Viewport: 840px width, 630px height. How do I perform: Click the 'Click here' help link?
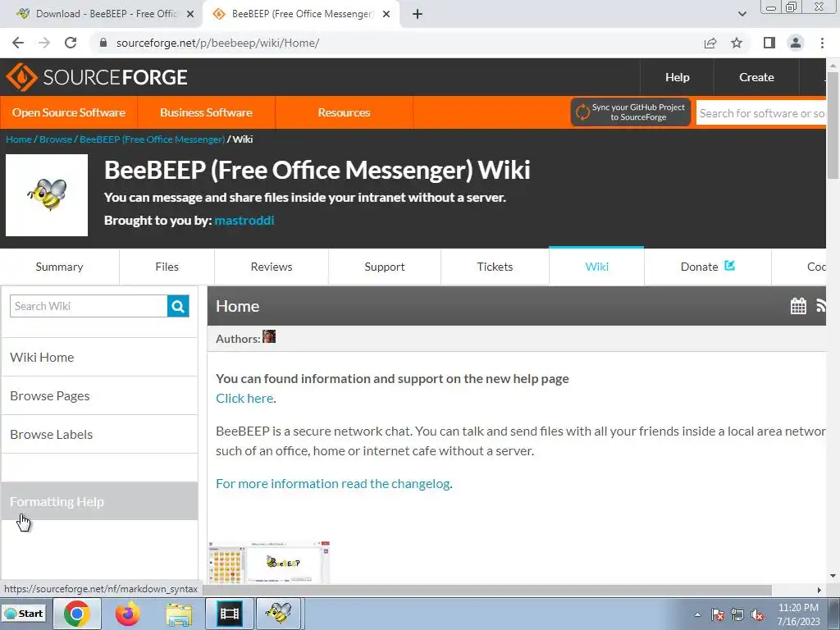pyautogui.click(x=244, y=398)
